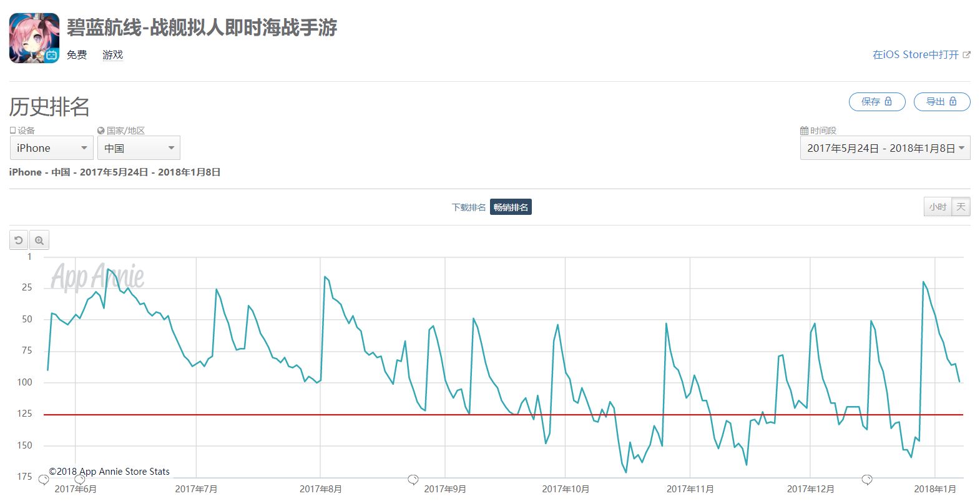Click the ©2018 App Annie Store Stats text

(x=109, y=472)
